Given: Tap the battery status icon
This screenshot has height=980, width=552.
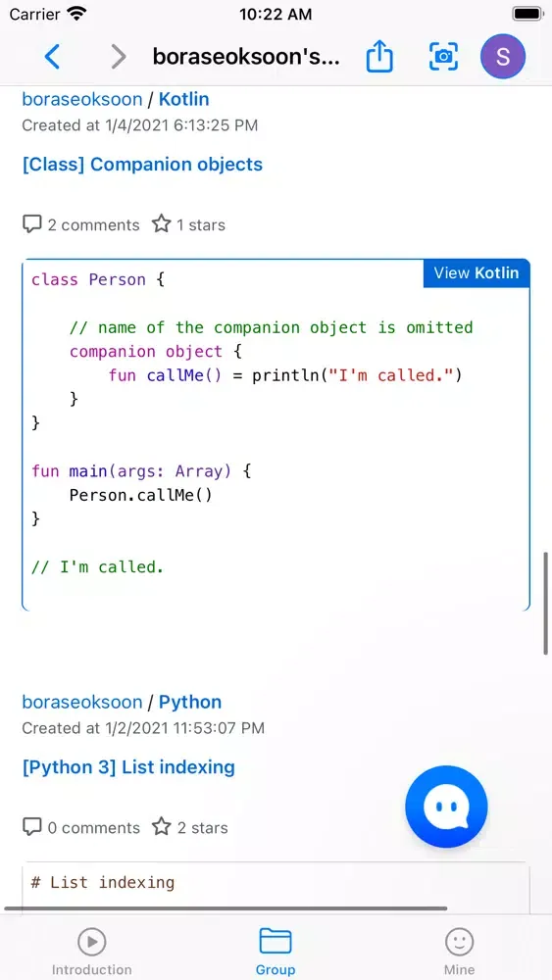Looking at the screenshot, I should (x=527, y=14).
